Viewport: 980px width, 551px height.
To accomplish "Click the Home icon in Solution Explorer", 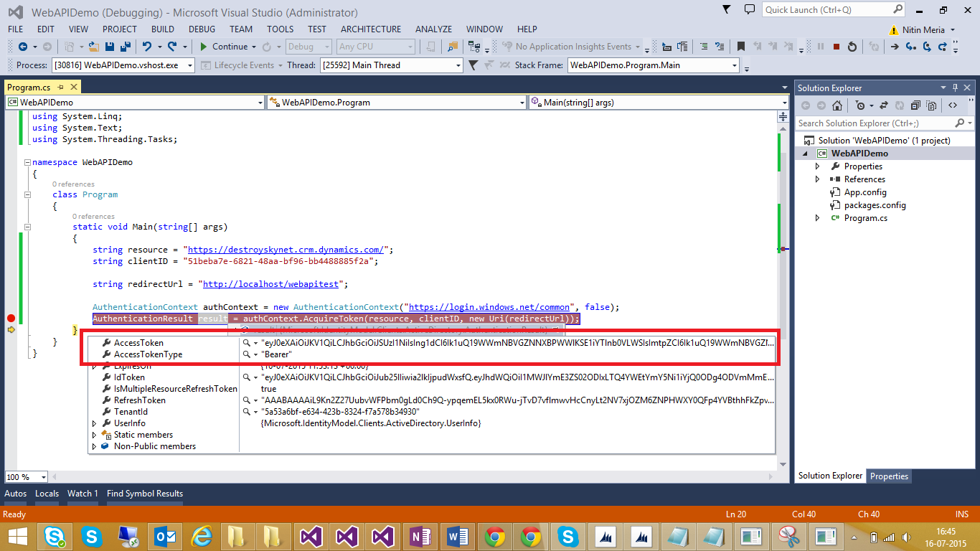I will pyautogui.click(x=837, y=105).
